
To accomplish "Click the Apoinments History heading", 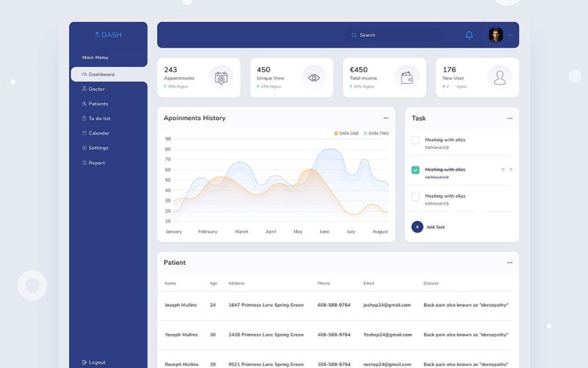I will click(x=195, y=118).
